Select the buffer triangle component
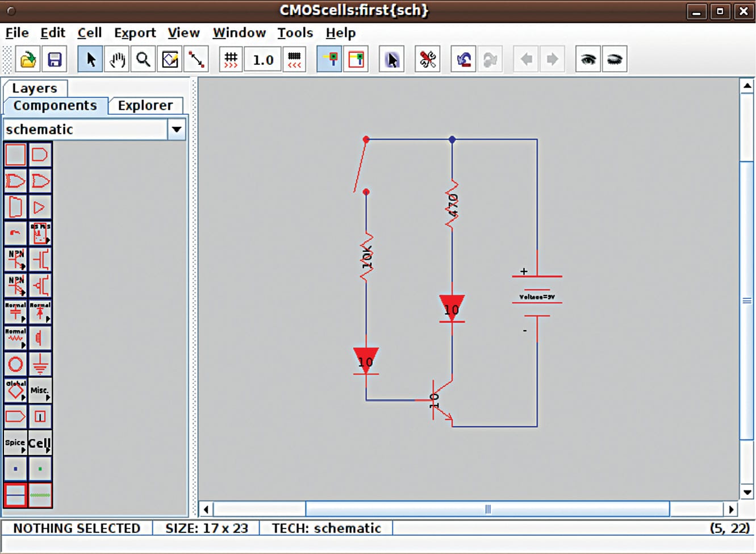Image resolution: width=756 pixels, height=554 pixels. pos(40,207)
